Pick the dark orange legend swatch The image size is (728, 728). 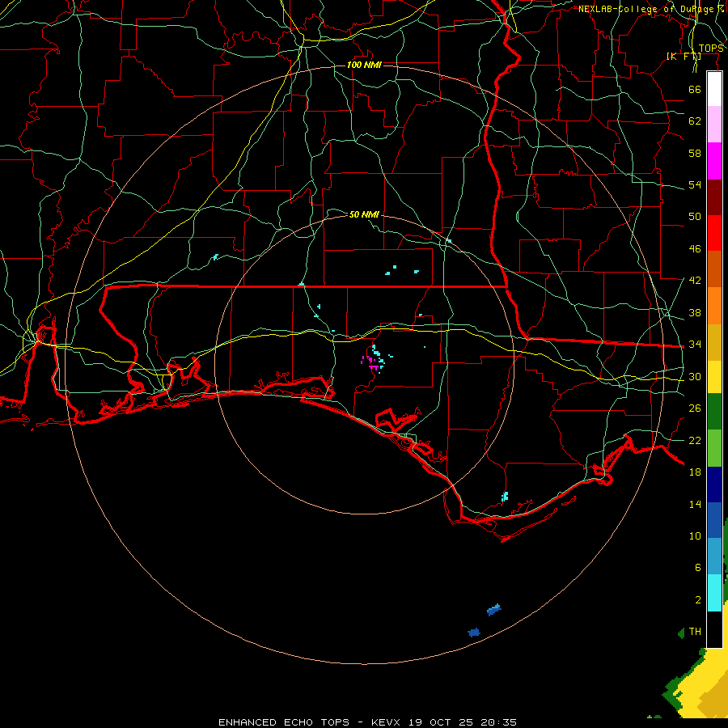(714, 269)
